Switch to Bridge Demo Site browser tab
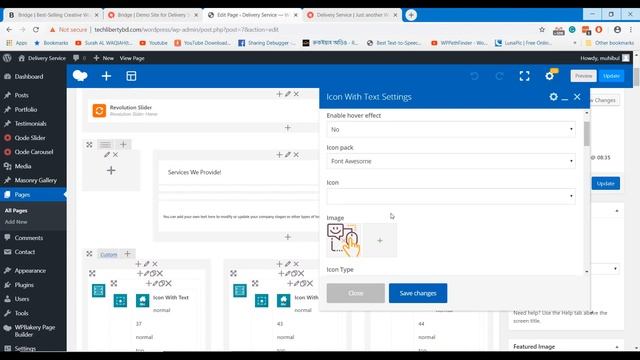 tap(152, 15)
